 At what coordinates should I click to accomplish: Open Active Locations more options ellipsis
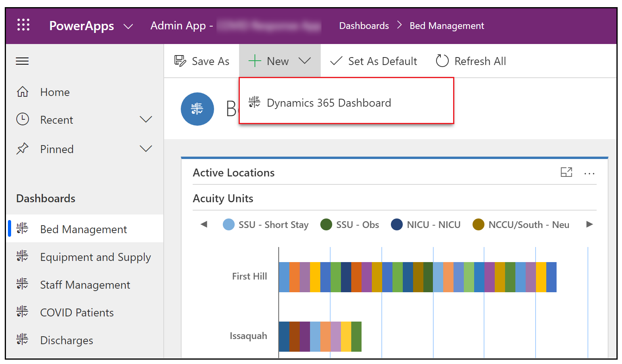pos(589,173)
